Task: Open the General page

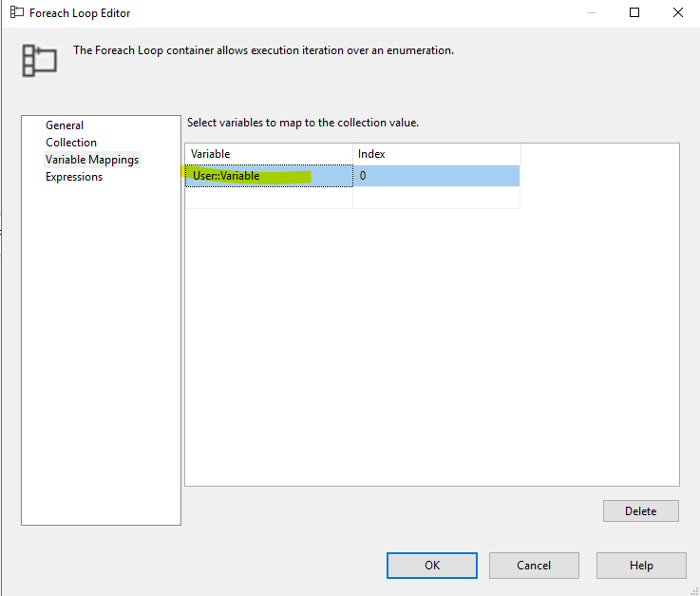Action: click(x=65, y=125)
